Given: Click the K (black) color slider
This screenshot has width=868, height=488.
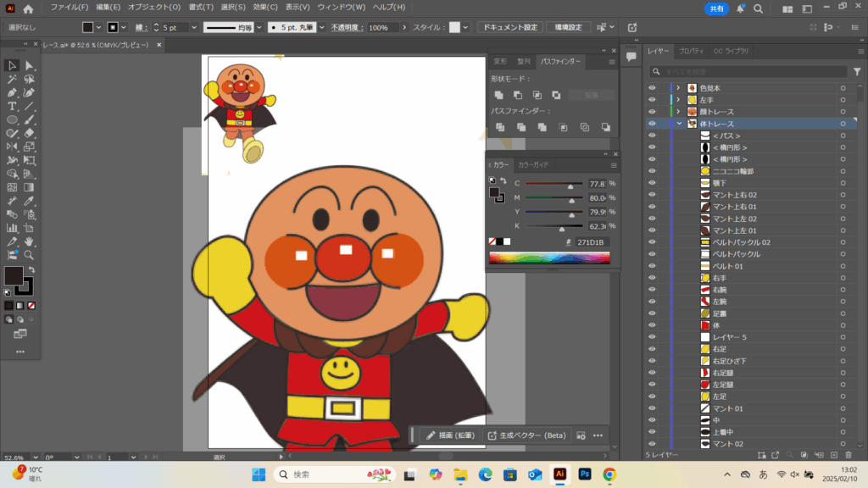Looking at the screenshot, I should tap(559, 227).
